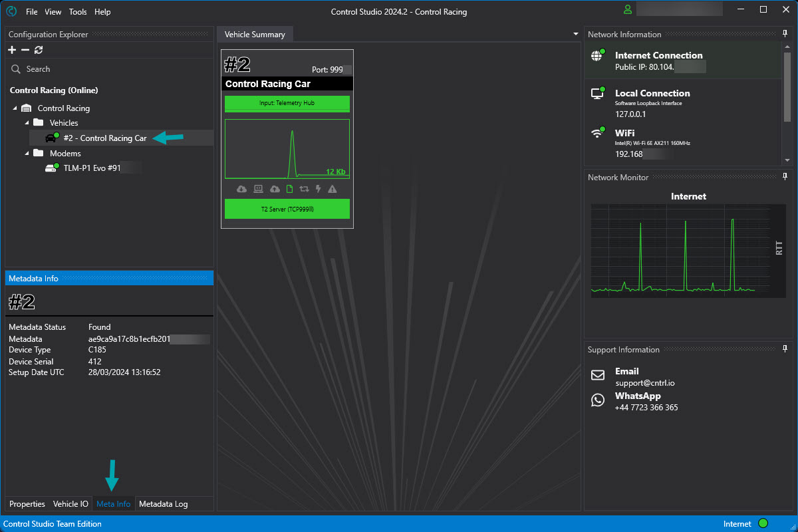Open the Vehicle Summary tab list dropdown
The height and width of the screenshot is (532, 798).
pyautogui.click(x=576, y=34)
